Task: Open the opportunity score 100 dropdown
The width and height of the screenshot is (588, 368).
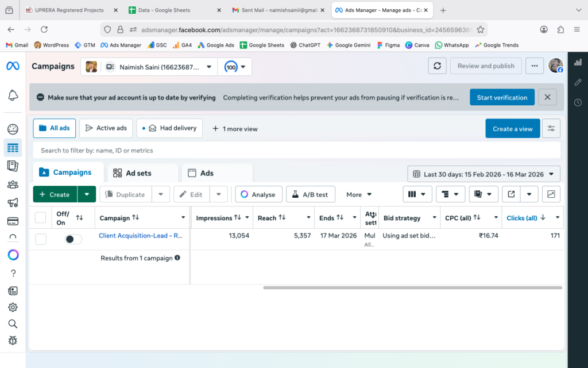Action: (x=235, y=67)
